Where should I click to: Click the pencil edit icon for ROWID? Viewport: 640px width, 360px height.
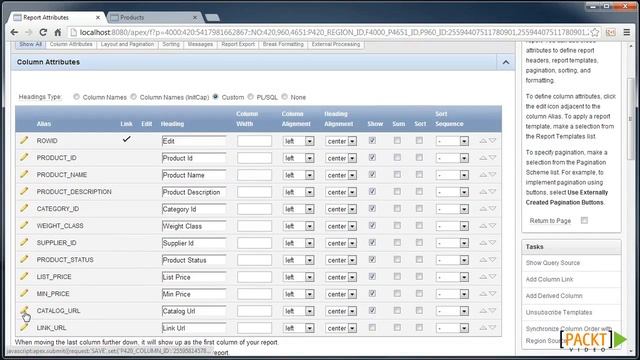(24, 140)
